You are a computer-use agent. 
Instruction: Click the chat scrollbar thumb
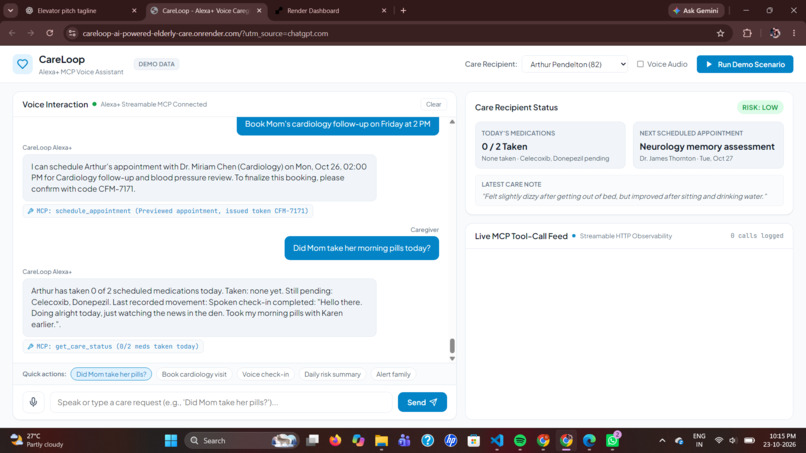coord(452,346)
